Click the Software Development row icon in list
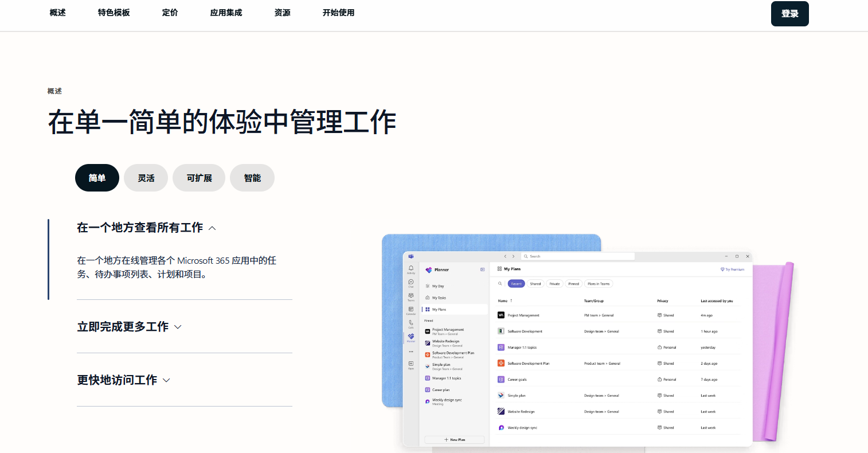Image resolution: width=868 pixels, height=453 pixels. [501, 331]
